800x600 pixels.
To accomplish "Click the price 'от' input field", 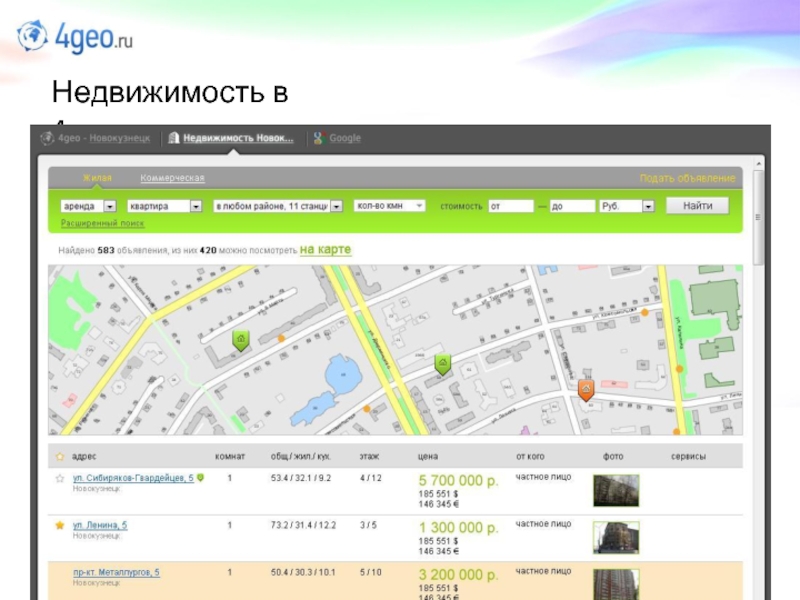I will point(509,206).
